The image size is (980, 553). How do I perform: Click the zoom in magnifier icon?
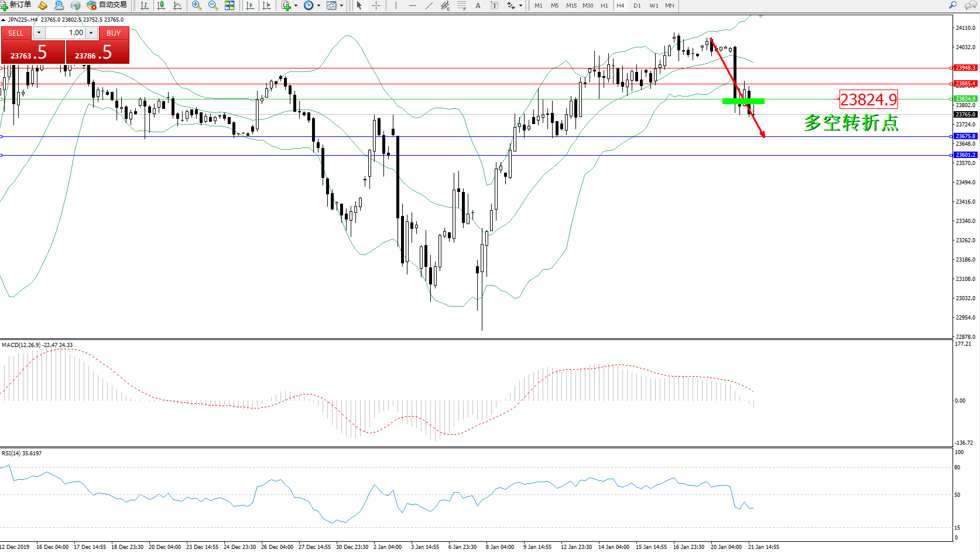click(x=197, y=5)
